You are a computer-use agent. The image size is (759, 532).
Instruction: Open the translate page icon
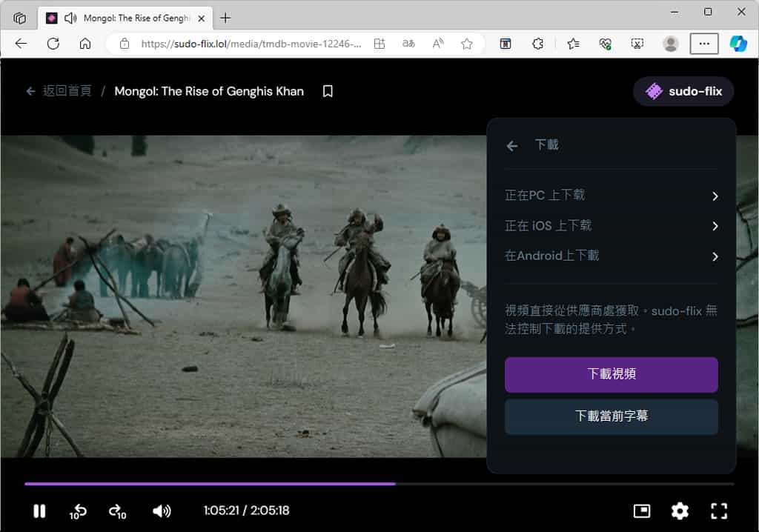point(408,44)
